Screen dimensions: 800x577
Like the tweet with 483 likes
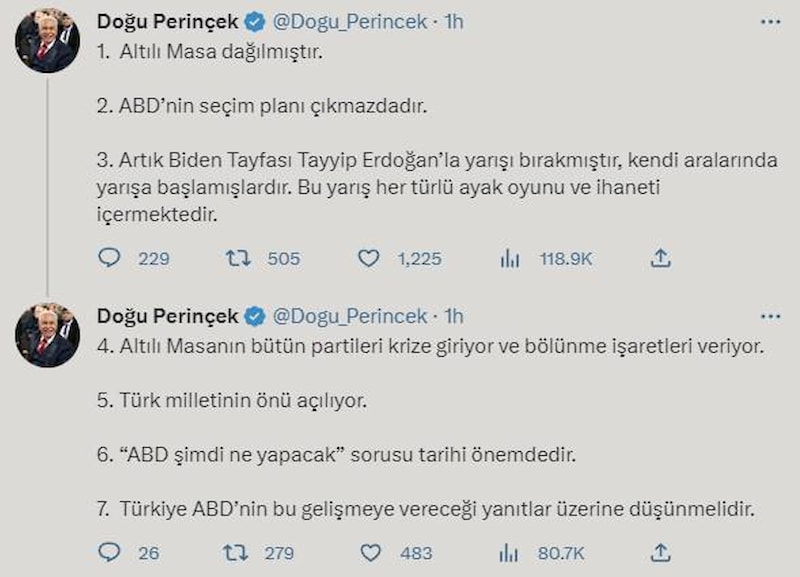[369, 552]
